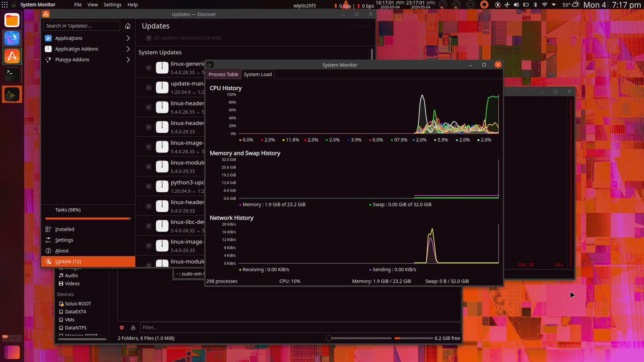Viewport: 644px width, 362px height.
Task: Open the system tray dropdown arrow
Action: [554, 5]
